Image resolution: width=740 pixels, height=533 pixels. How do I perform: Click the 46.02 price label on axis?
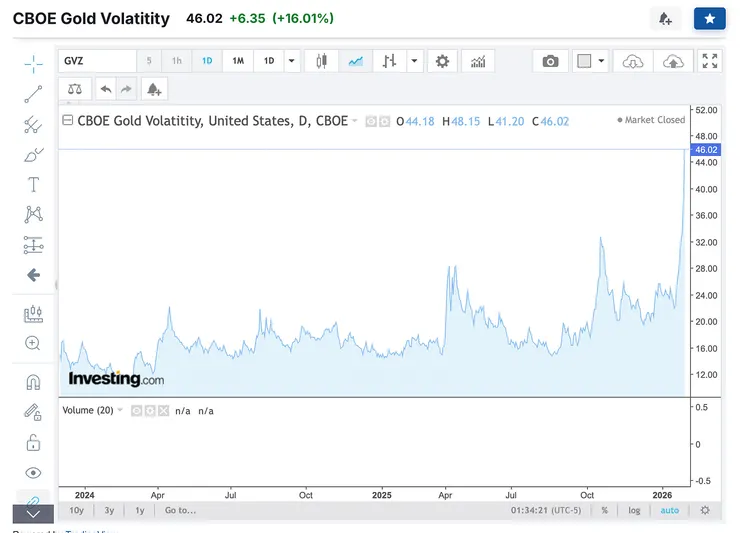point(706,150)
